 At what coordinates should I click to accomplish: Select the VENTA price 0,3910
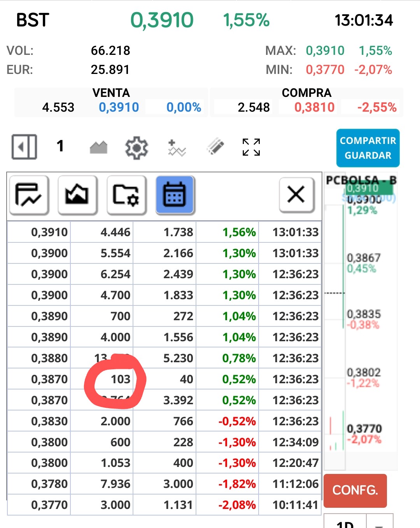119,107
